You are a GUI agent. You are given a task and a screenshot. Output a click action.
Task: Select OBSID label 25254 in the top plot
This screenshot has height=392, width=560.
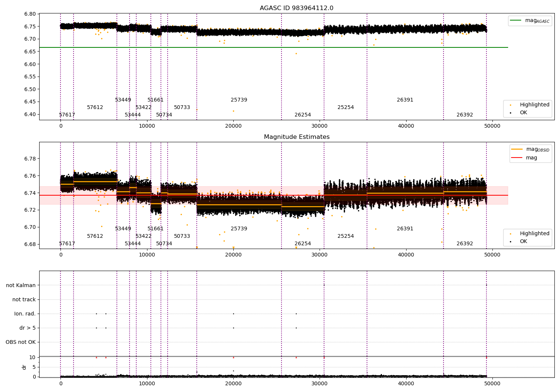click(x=346, y=108)
